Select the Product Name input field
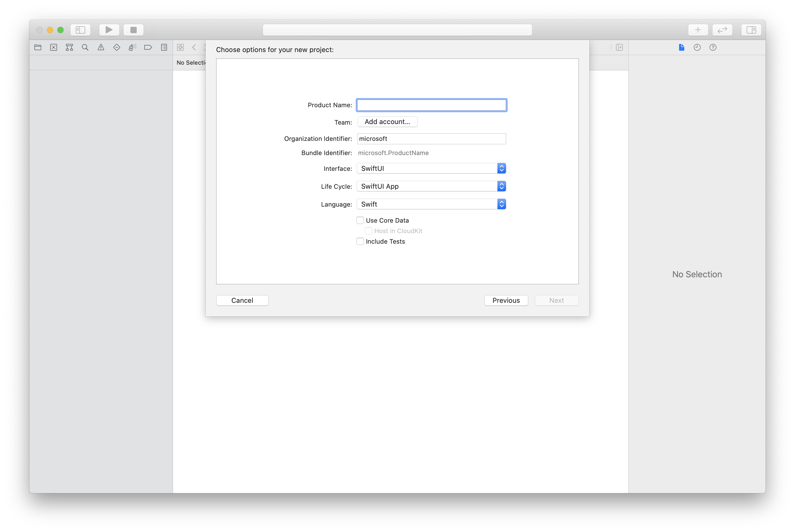The width and height of the screenshot is (795, 532). tap(432, 105)
